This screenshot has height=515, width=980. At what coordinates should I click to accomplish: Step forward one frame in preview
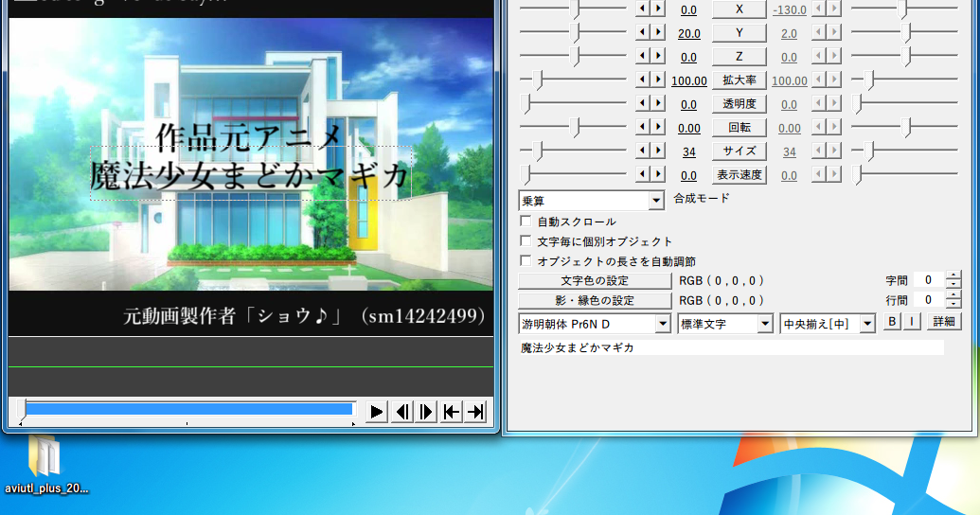coord(426,412)
